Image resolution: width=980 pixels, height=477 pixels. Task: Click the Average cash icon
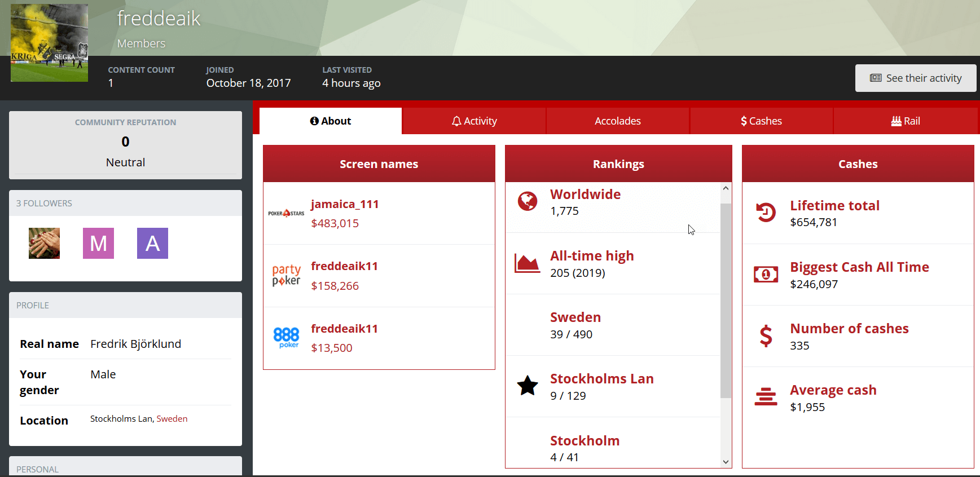(766, 397)
